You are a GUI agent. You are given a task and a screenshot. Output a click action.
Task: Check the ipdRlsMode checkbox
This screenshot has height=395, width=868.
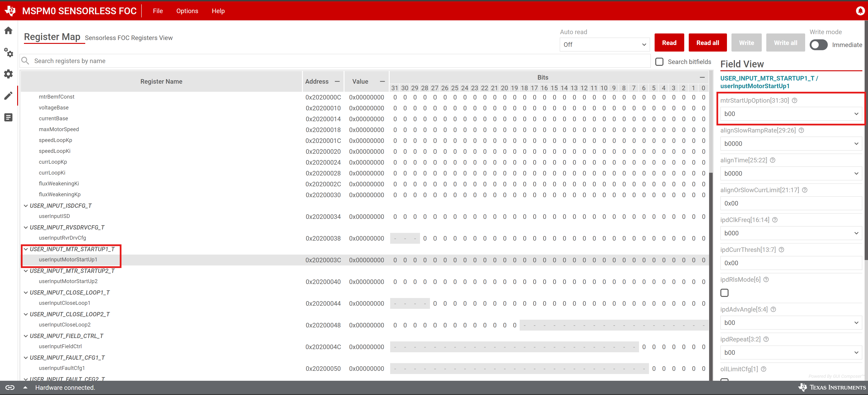pos(724,293)
